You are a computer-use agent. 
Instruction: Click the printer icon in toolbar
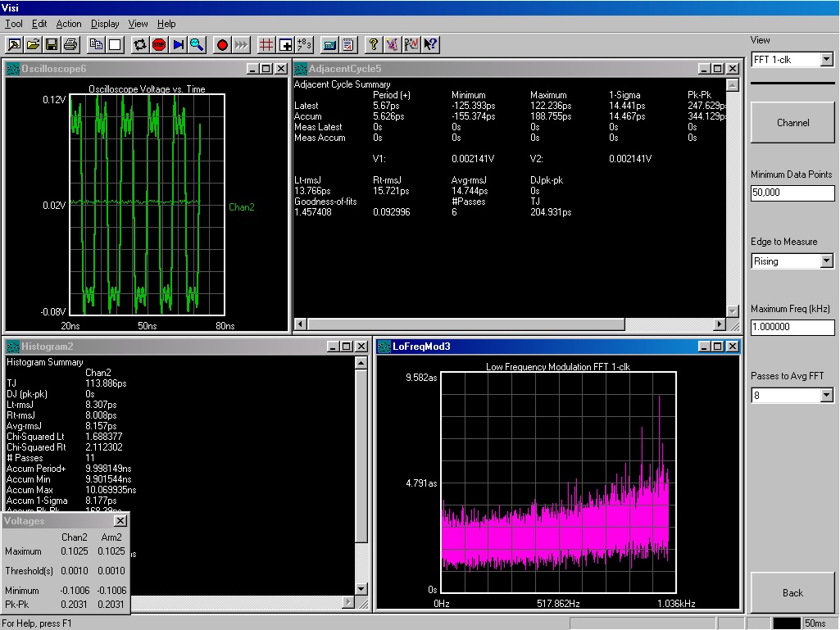[70, 44]
